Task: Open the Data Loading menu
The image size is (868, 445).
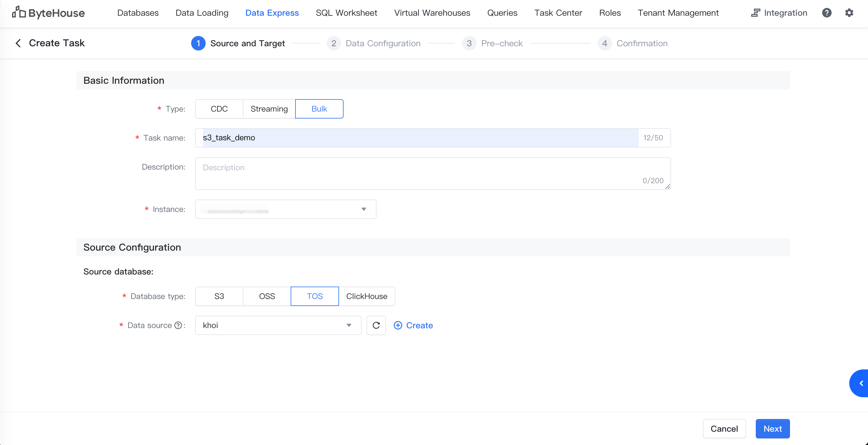Action: click(x=202, y=13)
